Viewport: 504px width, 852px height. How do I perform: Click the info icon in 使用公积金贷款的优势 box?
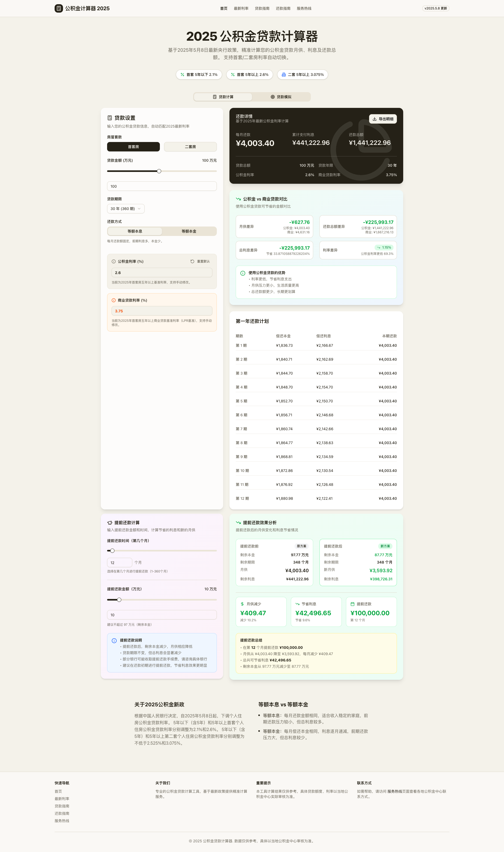(243, 272)
